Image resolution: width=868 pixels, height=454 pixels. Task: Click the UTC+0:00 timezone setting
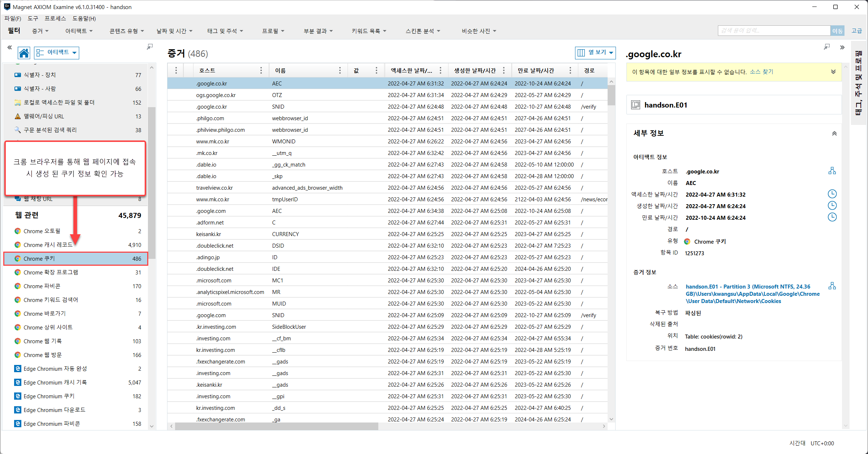822,443
